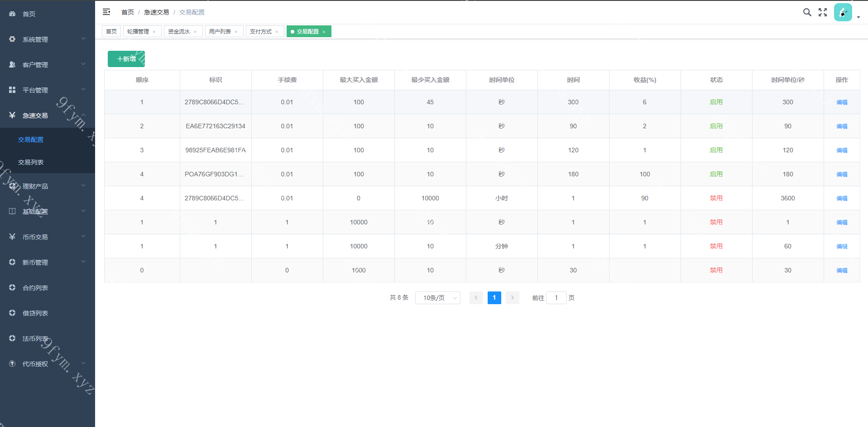Expand the 币币交易 menu chevron
This screenshot has width=868, height=427.
(83, 237)
